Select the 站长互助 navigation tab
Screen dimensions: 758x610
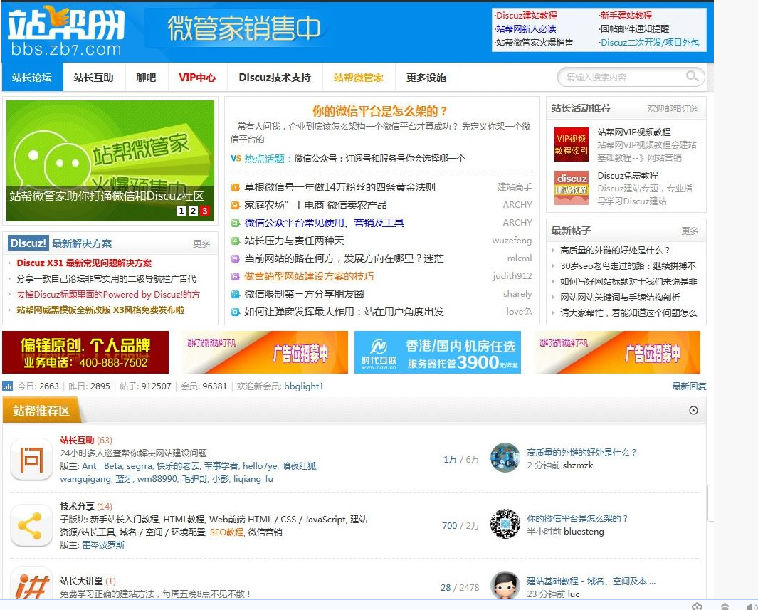[93, 77]
